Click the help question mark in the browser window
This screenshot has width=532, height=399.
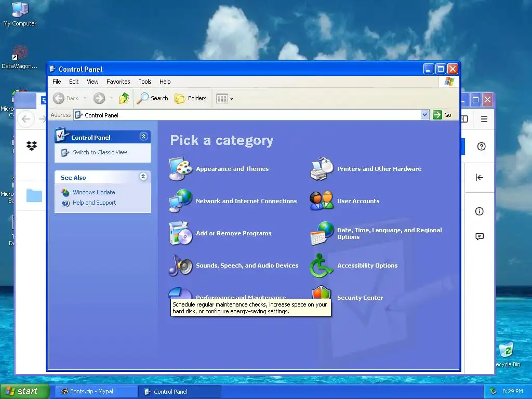(481, 146)
